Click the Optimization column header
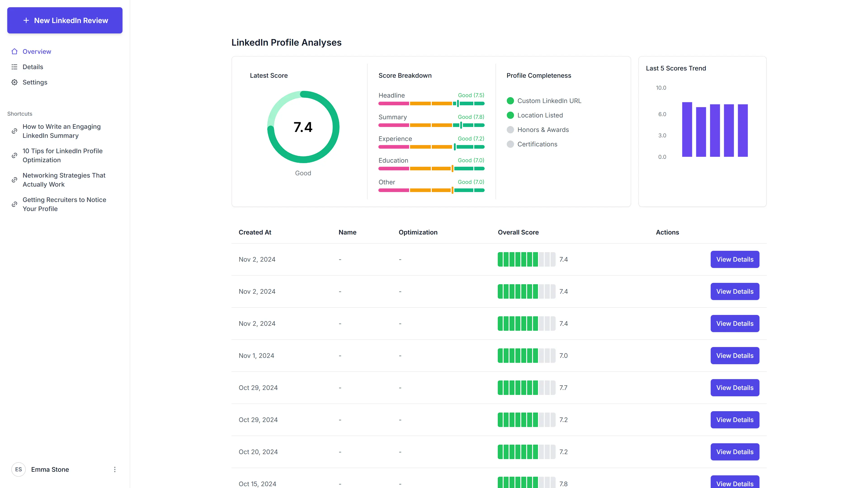Screen dimensions: 868x488 pos(418,232)
